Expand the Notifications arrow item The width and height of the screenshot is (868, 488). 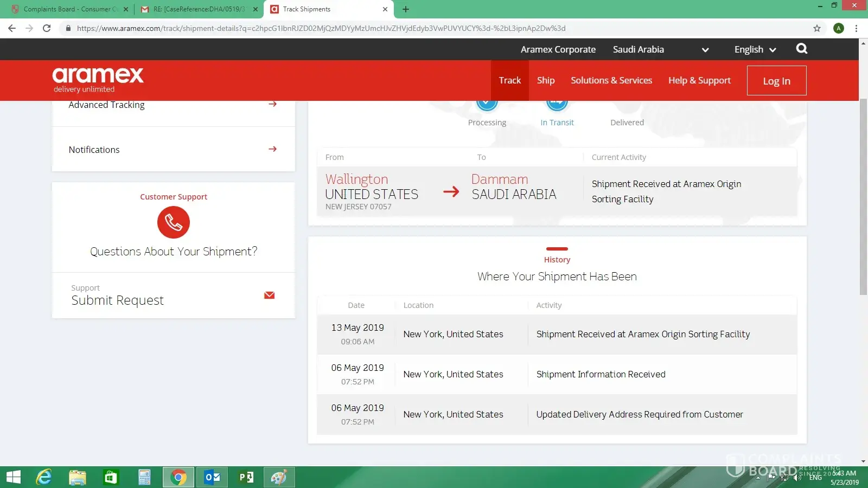[272, 149]
